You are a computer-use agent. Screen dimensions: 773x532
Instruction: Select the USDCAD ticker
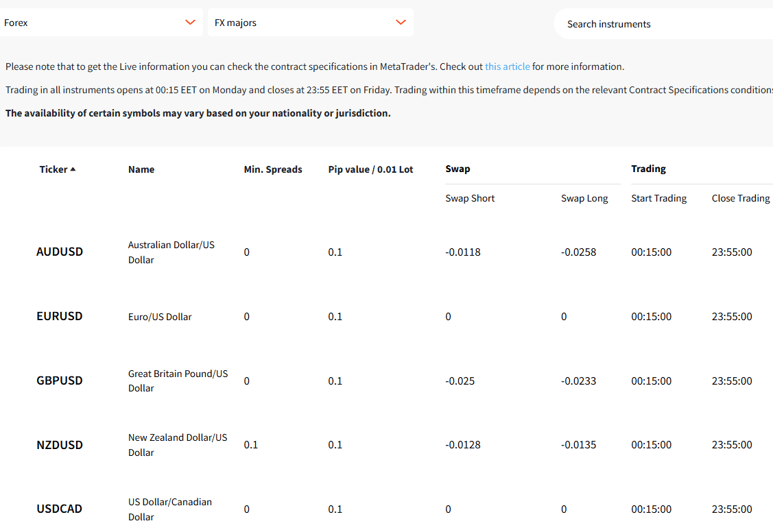tap(60, 509)
